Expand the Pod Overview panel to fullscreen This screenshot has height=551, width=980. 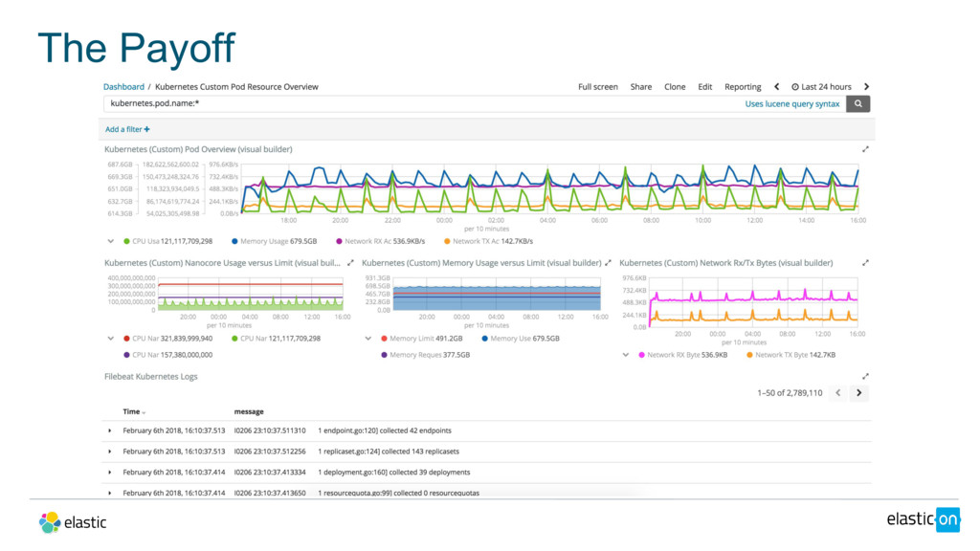[x=865, y=149]
